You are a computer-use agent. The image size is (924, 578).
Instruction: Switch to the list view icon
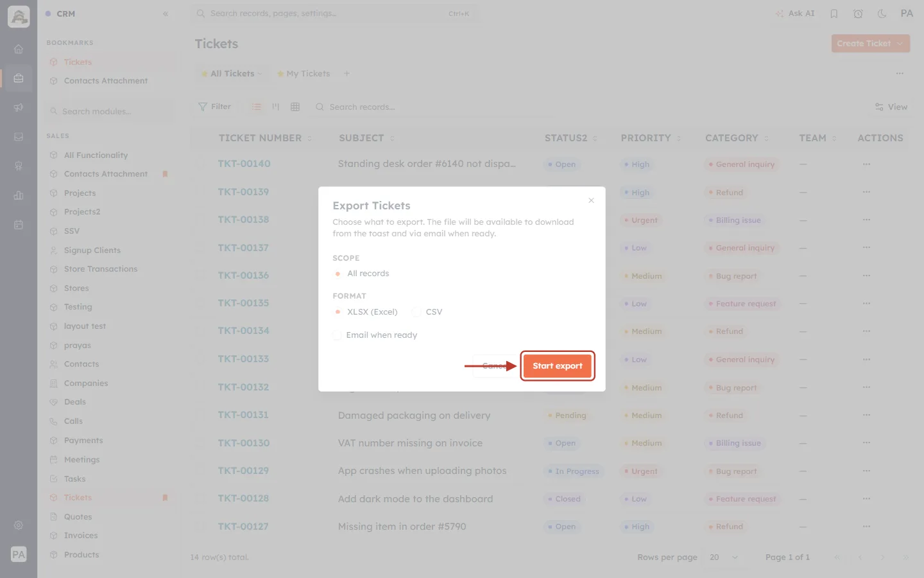[257, 107]
